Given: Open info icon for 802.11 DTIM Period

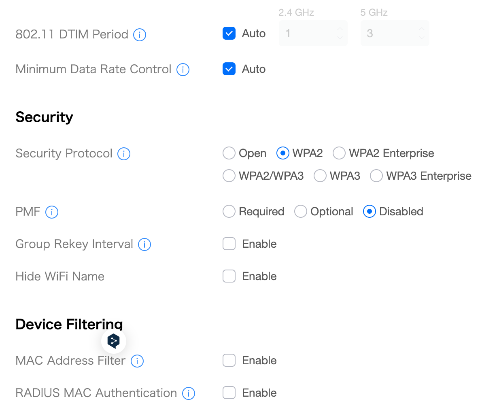Looking at the screenshot, I should pos(139,34).
